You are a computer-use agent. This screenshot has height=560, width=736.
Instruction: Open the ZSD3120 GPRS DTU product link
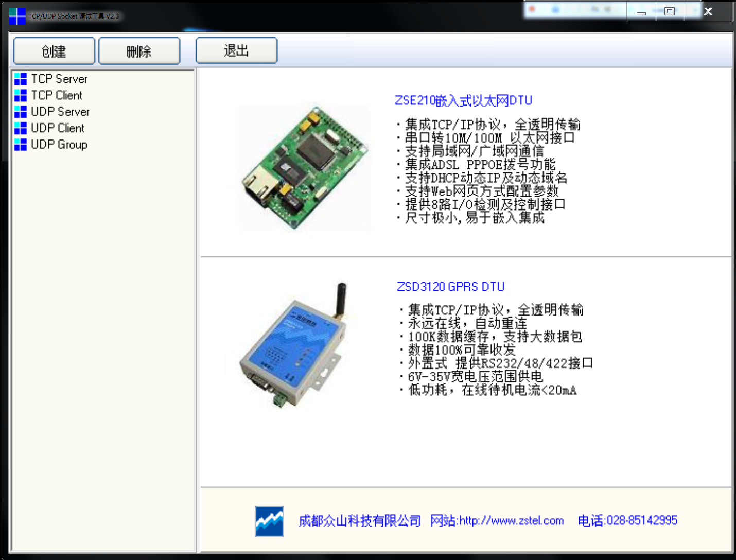point(451,287)
